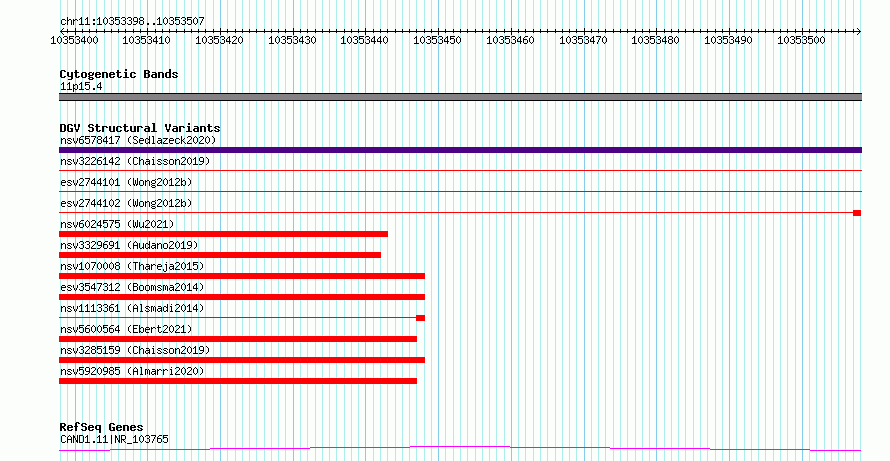
Task: Click the chr11:10353398..10353507 coordinate label
Action: click(x=132, y=22)
